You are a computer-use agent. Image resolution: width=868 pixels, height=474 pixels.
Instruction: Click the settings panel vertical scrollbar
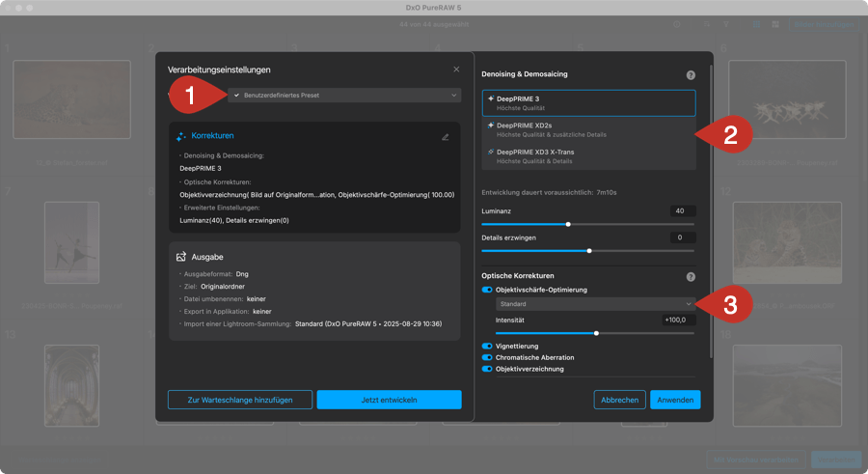pyautogui.click(x=711, y=210)
